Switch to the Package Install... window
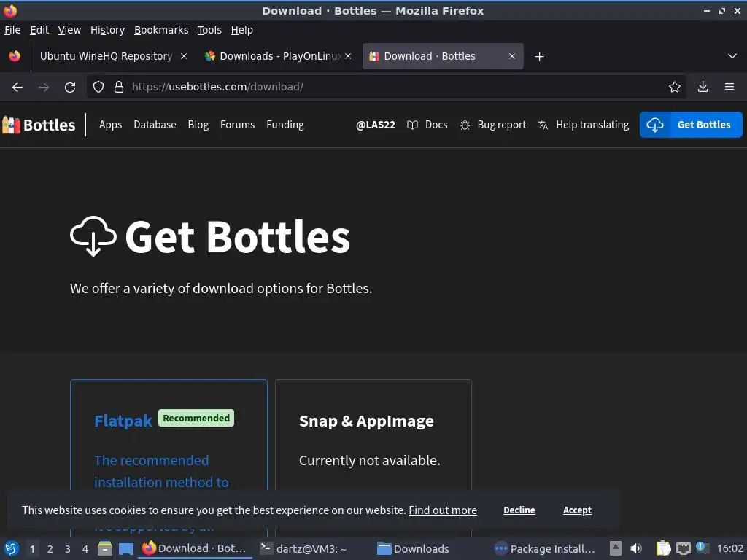747x560 pixels. click(x=544, y=548)
